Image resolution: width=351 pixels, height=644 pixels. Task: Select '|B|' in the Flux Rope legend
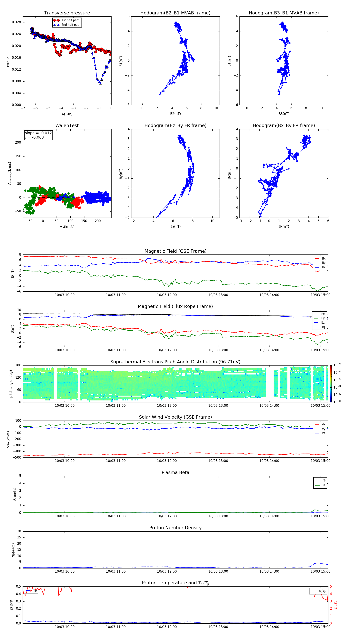320,327
